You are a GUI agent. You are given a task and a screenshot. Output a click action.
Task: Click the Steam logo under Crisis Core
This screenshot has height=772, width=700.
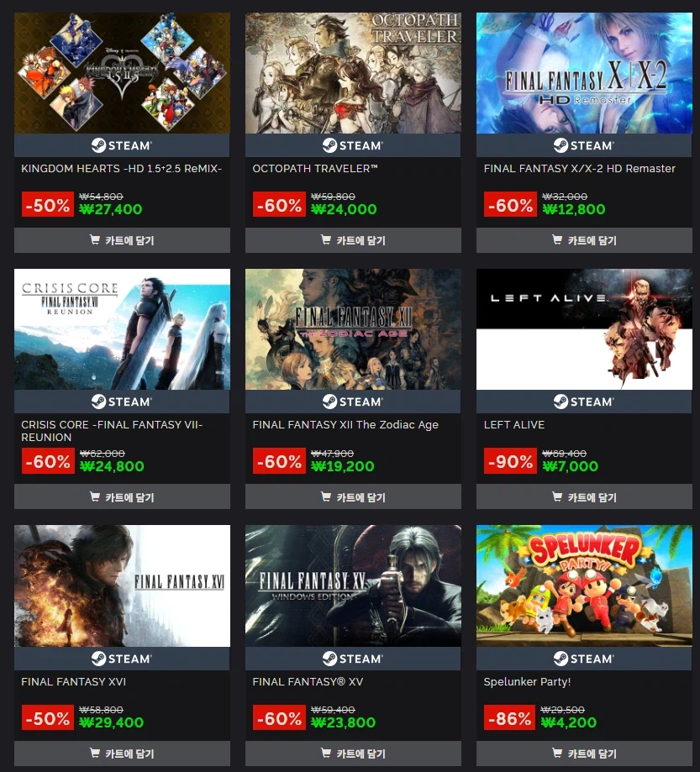[x=122, y=402]
